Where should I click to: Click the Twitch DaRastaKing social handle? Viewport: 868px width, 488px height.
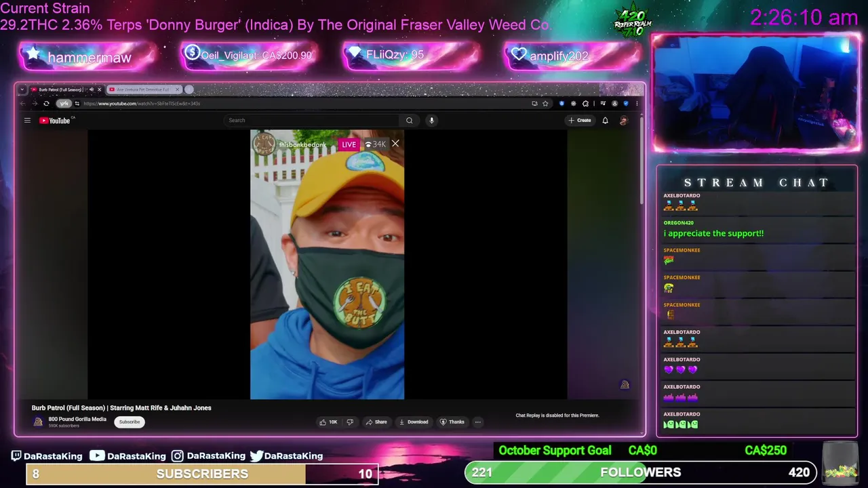pos(46,455)
